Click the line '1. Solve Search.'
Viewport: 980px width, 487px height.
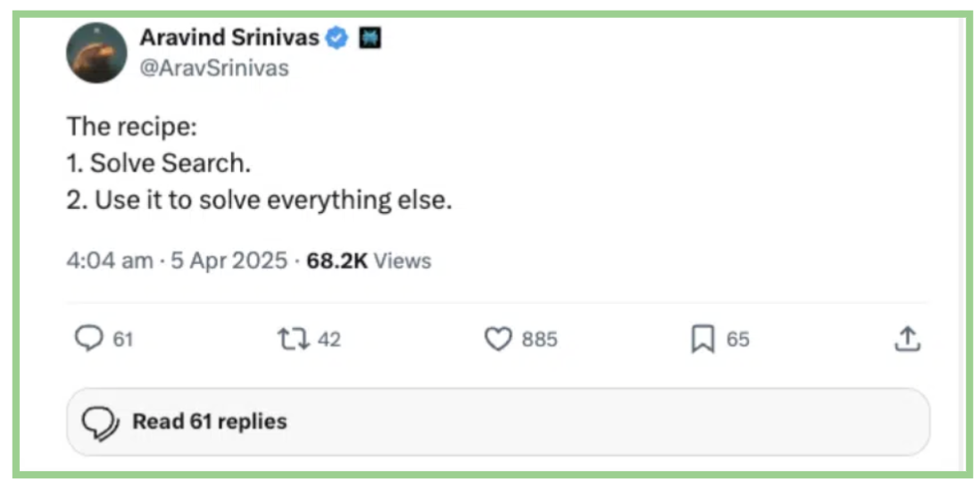click(x=159, y=164)
